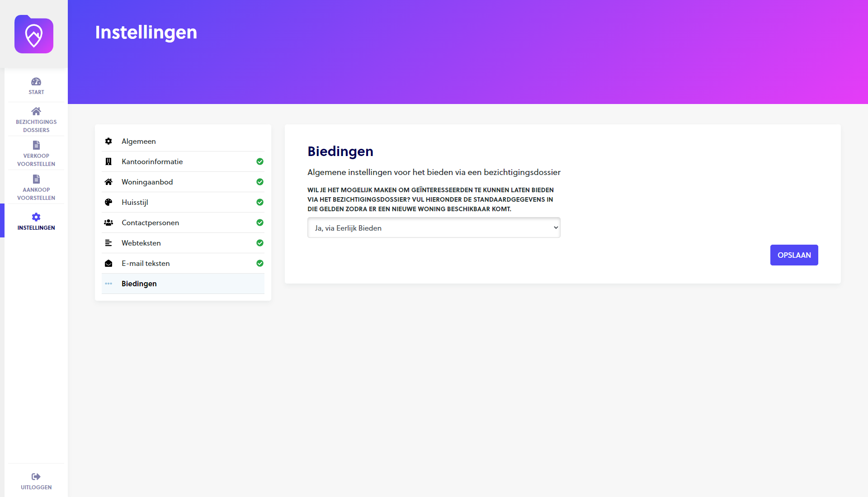This screenshot has height=497, width=868.
Task: Select Woningaanbod in the settings list
Action: 183,182
